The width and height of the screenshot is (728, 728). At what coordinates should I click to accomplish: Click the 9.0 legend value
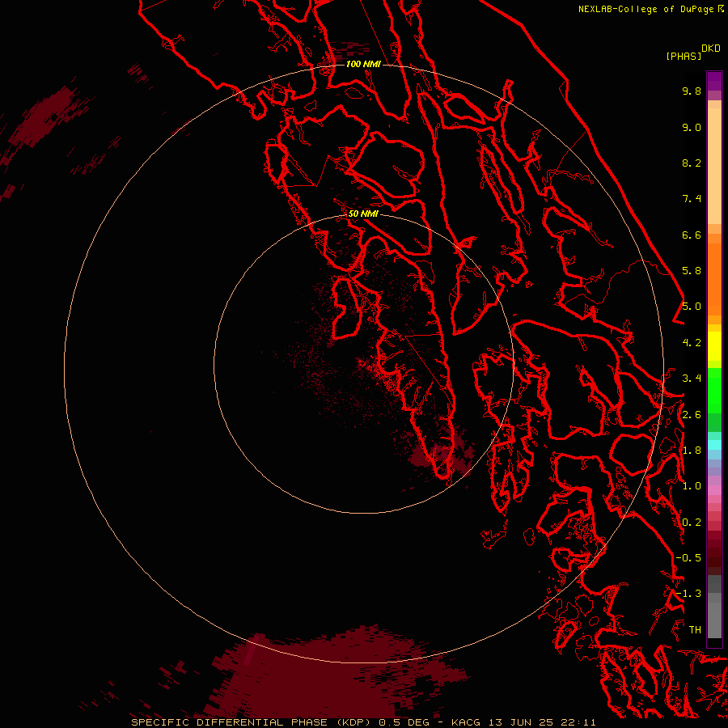click(692, 127)
